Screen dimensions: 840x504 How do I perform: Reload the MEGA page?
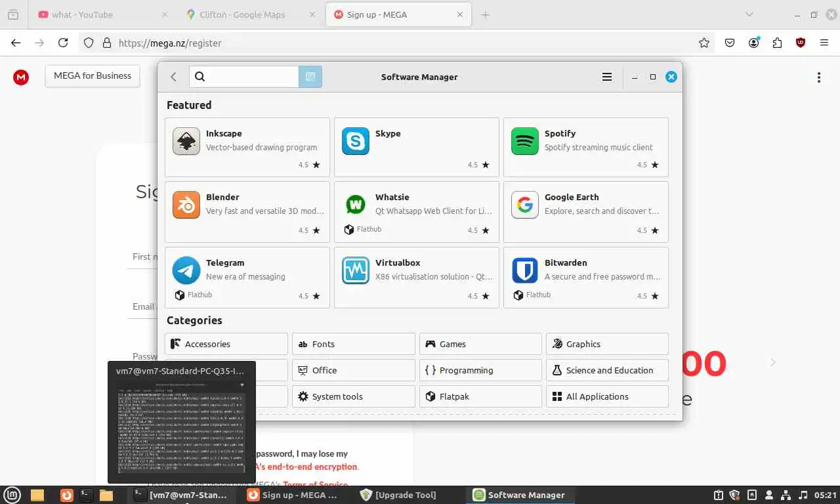pyautogui.click(x=63, y=43)
